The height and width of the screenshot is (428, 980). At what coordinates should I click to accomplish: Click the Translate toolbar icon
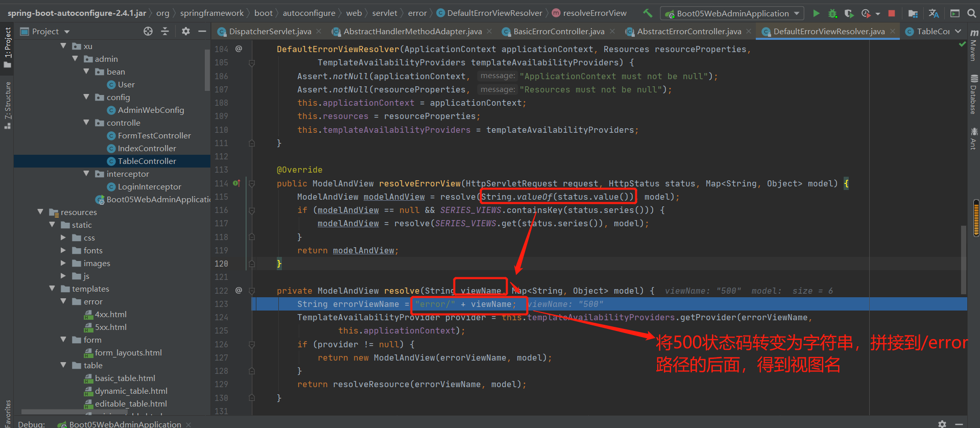click(934, 13)
